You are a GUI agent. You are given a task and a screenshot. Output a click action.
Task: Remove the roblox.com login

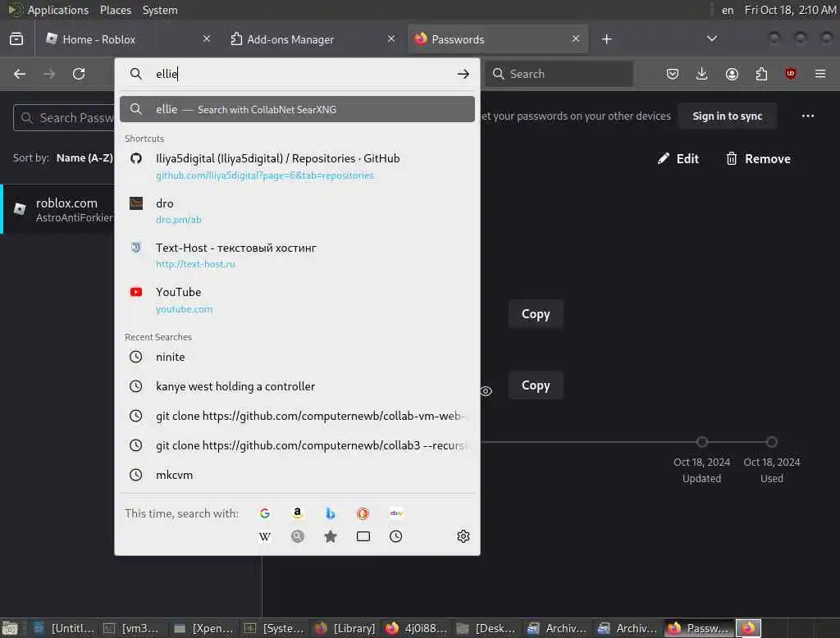(x=757, y=158)
